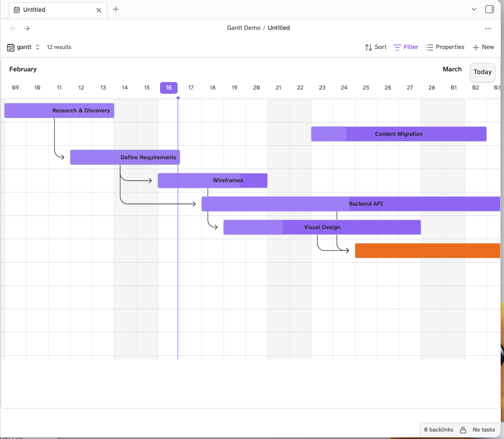Click the highlighted date 16 marker
This screenshot has width=504, height=439.
pyautogui.click(x=169, y=87)
